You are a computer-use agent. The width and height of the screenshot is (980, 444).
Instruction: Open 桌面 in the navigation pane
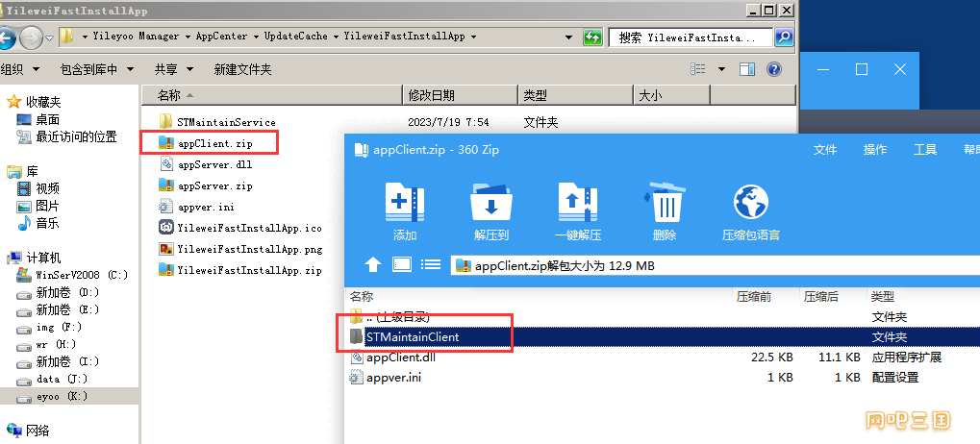click(x=38, y=119)
